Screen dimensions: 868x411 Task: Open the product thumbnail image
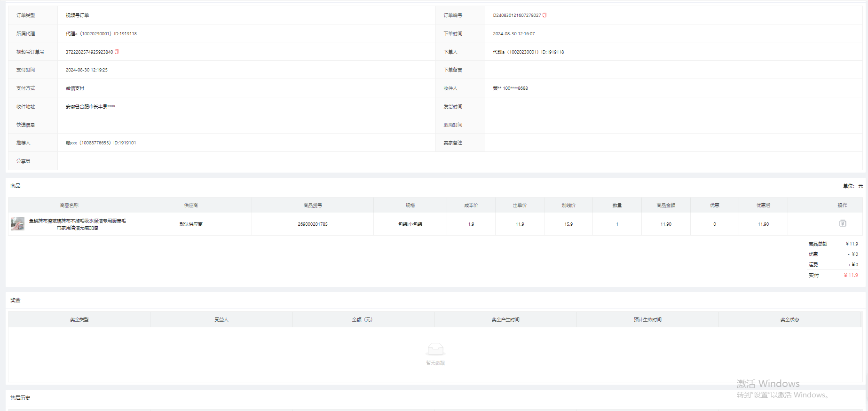(18, 224)
